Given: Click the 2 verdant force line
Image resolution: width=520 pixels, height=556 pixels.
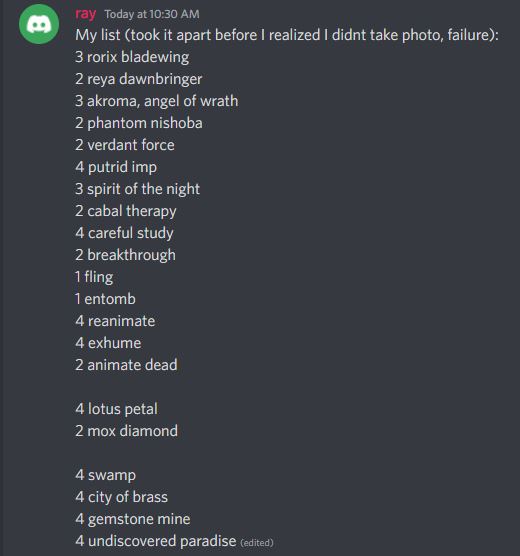Looking at the screenshot, I should [x=125, y=145].
